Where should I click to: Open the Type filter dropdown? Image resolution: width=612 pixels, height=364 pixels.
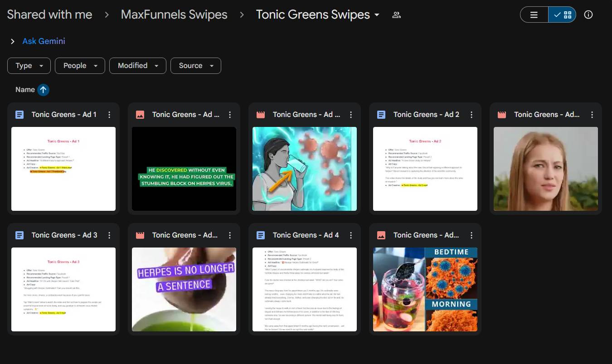pos(29,66)
